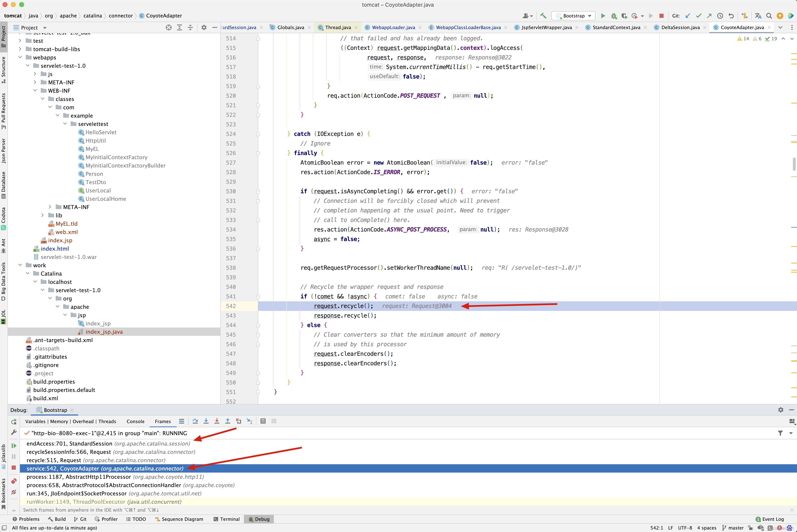Open the Console debugger tab

[135, 421]
